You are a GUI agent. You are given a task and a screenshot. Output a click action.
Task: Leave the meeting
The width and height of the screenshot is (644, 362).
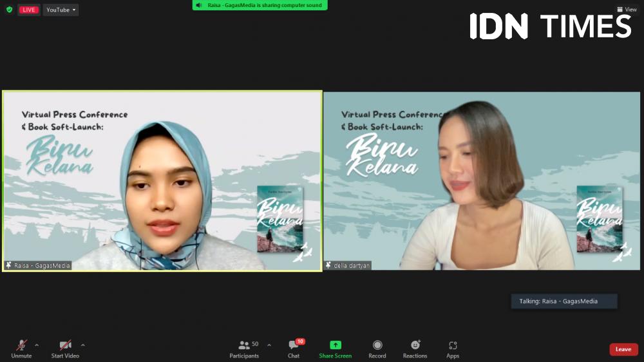pos(623,349)
